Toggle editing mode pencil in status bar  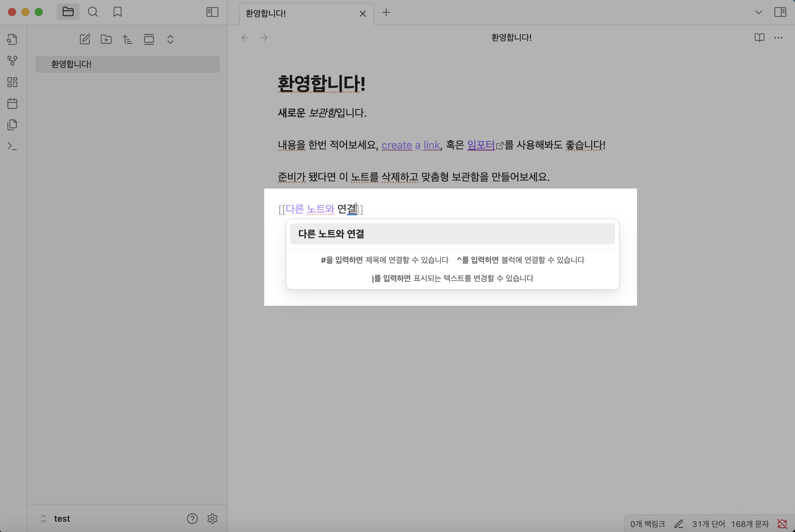[678, 524]
